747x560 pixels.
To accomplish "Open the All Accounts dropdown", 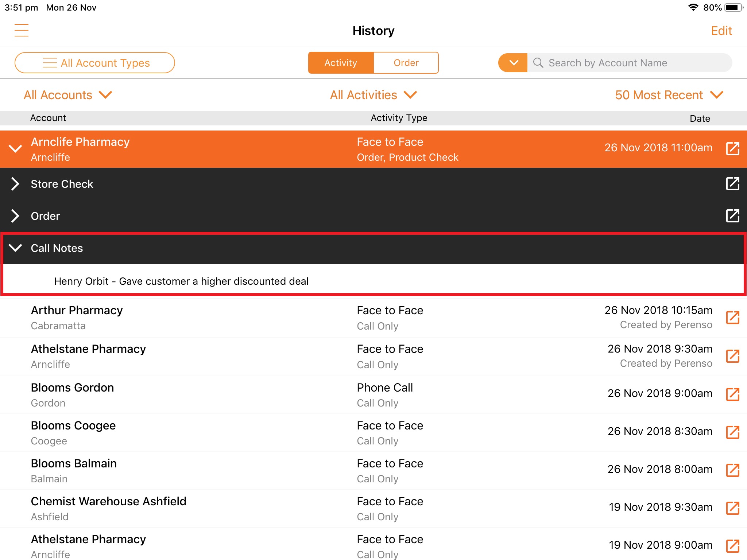I will [68, 95].
